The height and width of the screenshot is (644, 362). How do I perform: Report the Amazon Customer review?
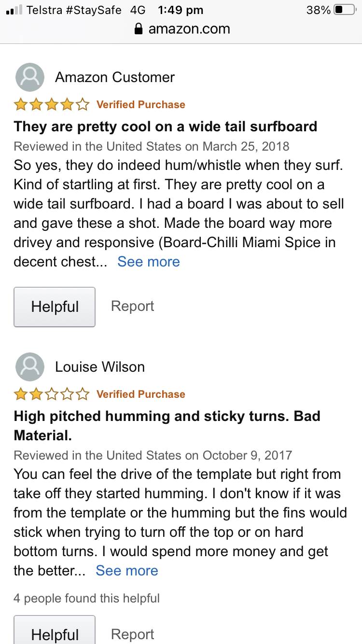(x=133, y=306)
